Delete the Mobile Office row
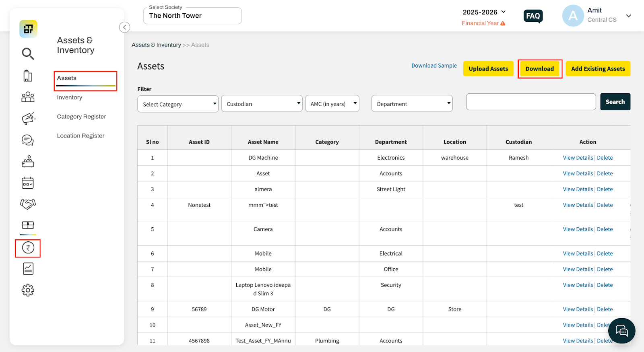This screenshot has height=352, width=644. (605, 269)
